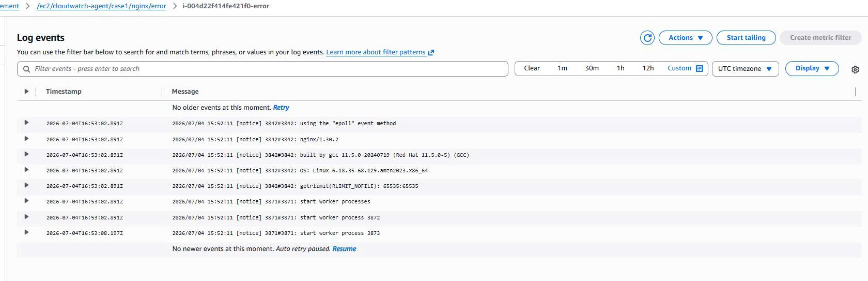Open log events settings gear
Viewport: 868px width, 281px height.
point(855,69)
